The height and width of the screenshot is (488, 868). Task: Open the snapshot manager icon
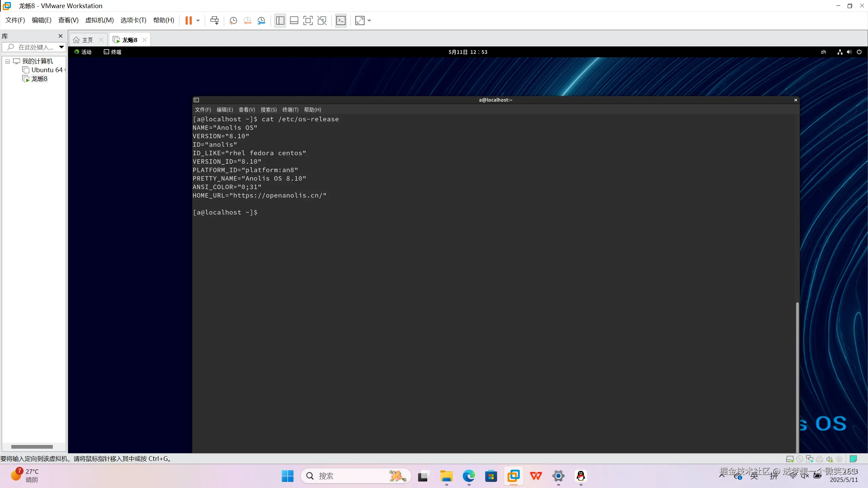pos(261,21)
